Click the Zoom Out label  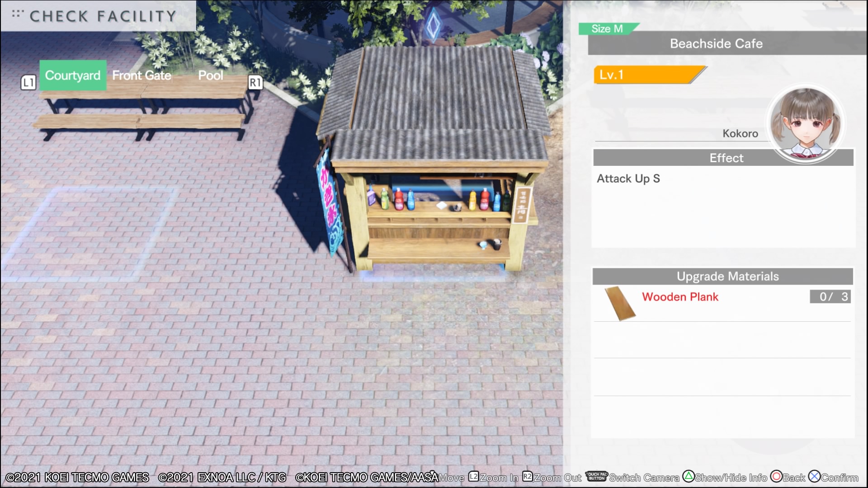click(x=558, y=478)
